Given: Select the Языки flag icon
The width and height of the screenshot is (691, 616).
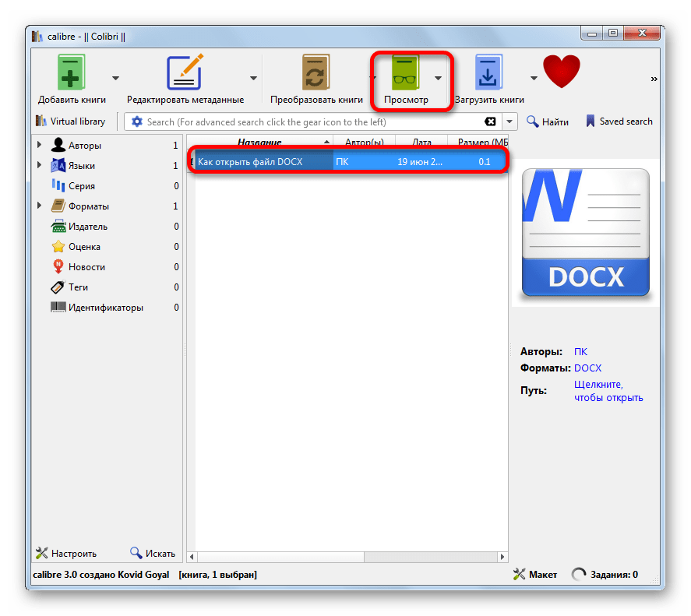Looking at the screenshot, I should [x=58, y=165].
